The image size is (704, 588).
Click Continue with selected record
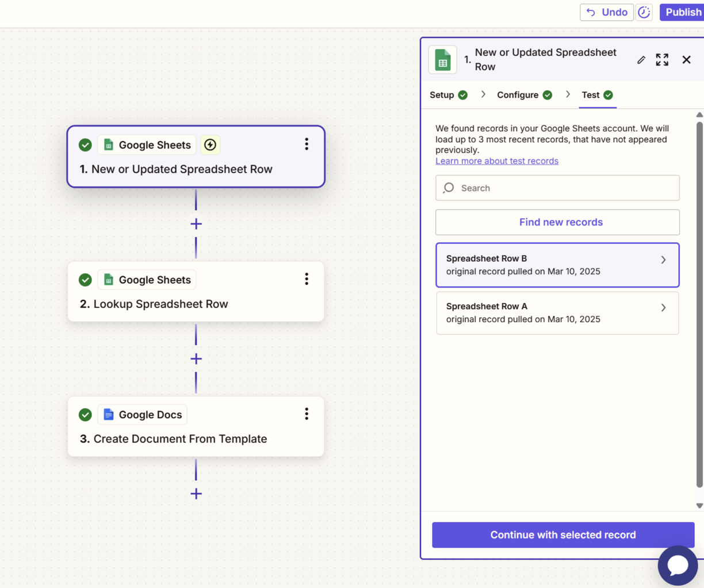pos(563,535)
